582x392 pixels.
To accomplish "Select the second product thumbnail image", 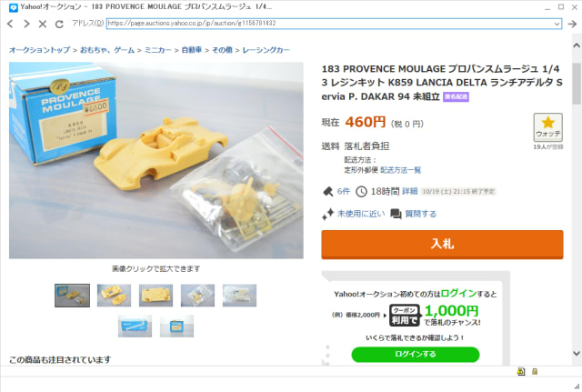I will (114, 296).
